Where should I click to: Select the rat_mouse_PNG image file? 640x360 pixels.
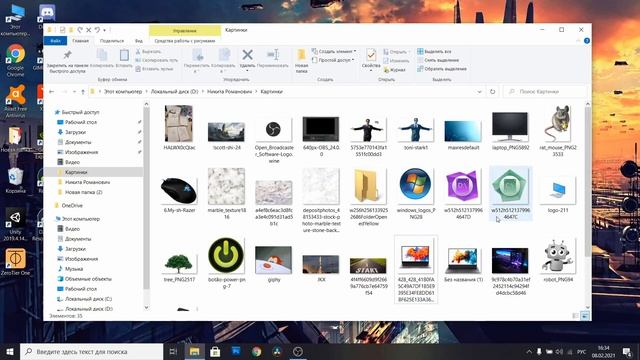coord(558,131)
